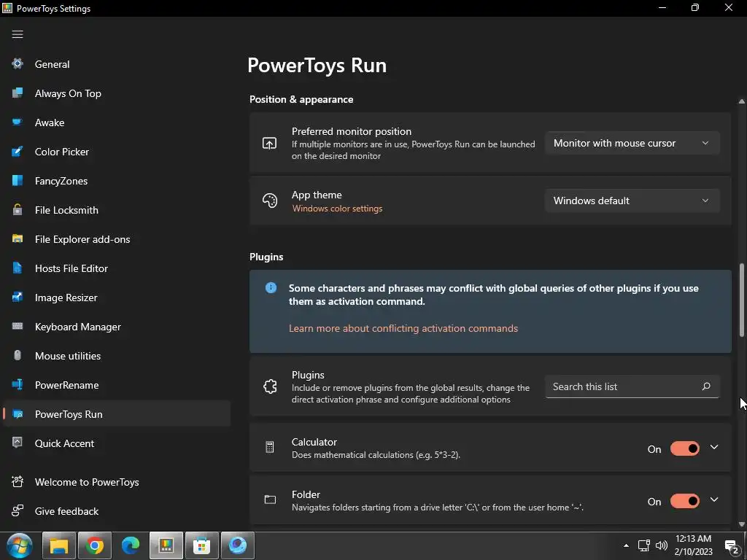
Task: Click the scrollbar up arrow
Action: coord(742,101)
